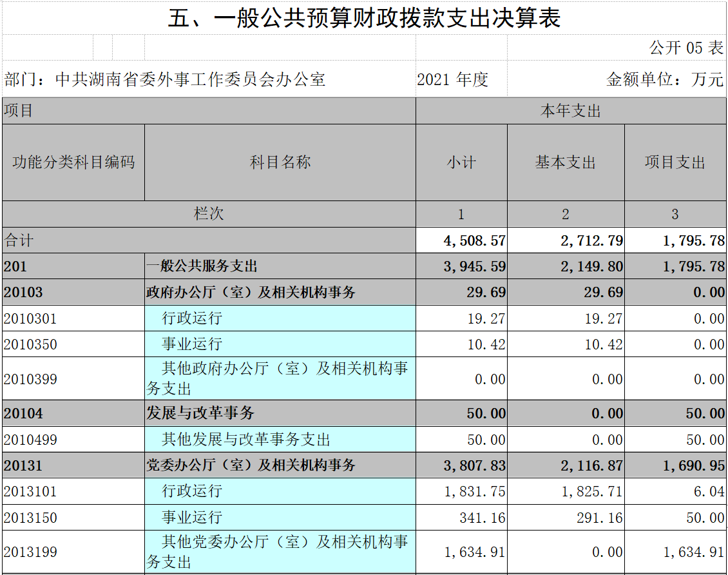728x575 pixels.
Task: Click the table title 一般公共预算财政拨款支出决算表
Action: [x=364, y=18]
